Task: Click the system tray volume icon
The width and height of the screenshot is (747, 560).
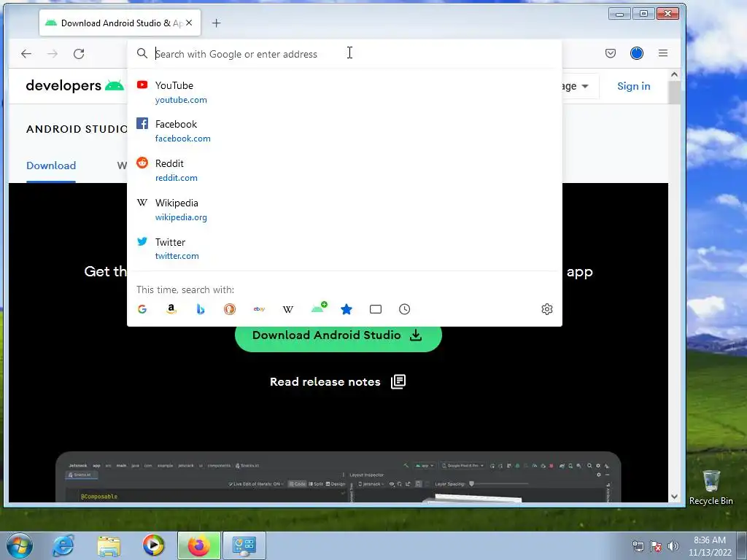Action: pos(673,546)
